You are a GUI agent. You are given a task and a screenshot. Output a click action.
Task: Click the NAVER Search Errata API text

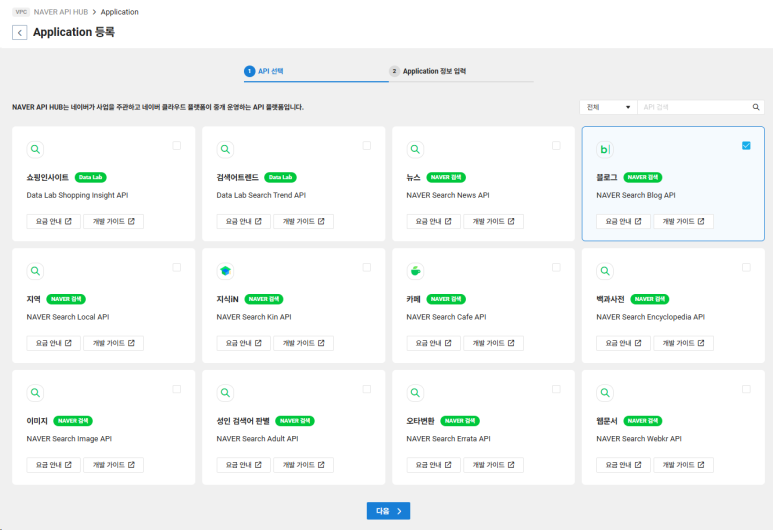[x=448, y=439]
